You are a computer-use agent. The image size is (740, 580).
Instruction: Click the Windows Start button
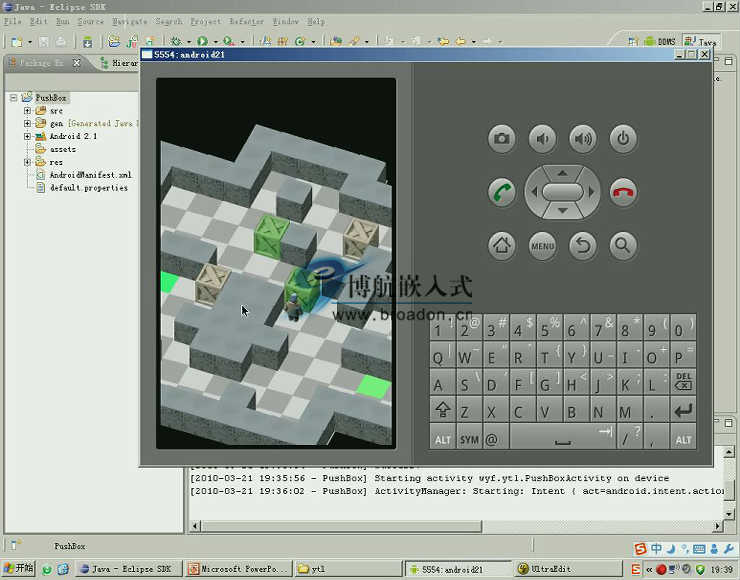click(18, 568)
